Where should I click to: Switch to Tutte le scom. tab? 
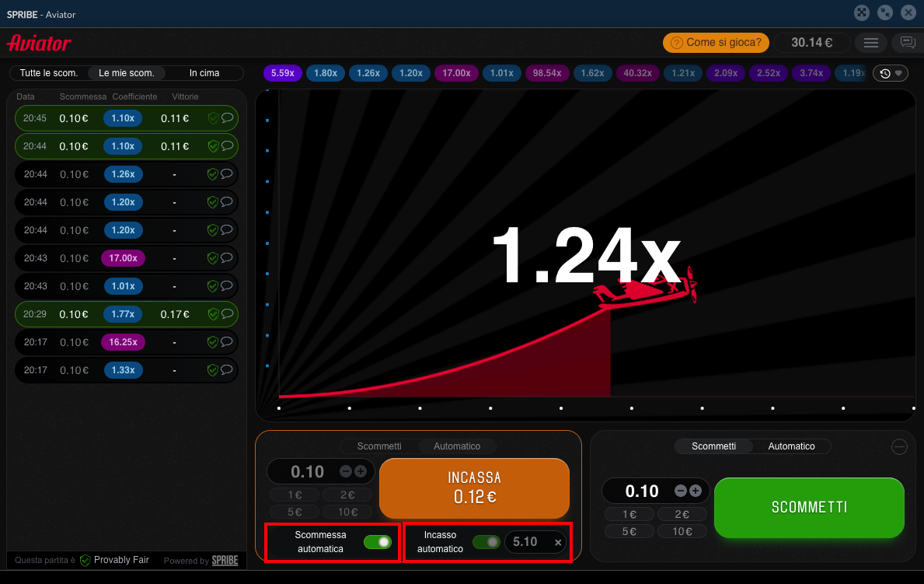pyautogui.click(x=49, y=73)
